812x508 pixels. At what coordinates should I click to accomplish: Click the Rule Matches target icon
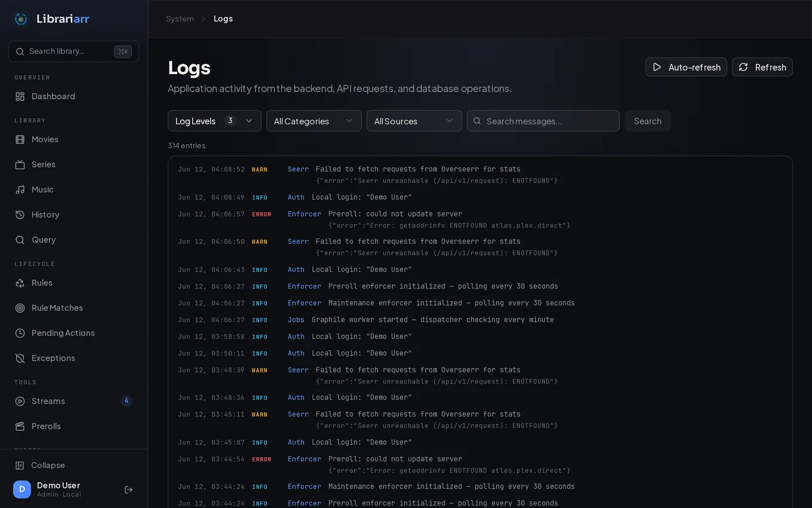(20, 308)
